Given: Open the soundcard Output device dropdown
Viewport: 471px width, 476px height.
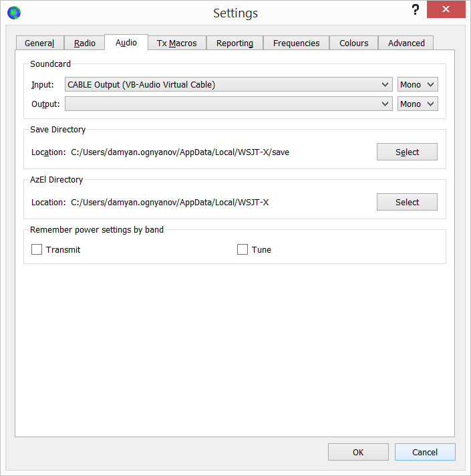Looking at the screenshot, I should click(x=228, y=104).
